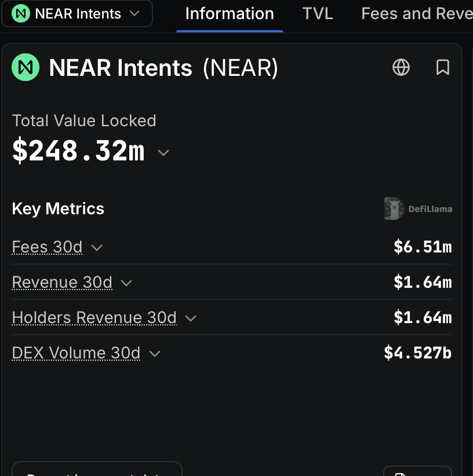Click the NEAR logo in the protocol selector
This screenshot has height=476, width=473.
(21, 13)
